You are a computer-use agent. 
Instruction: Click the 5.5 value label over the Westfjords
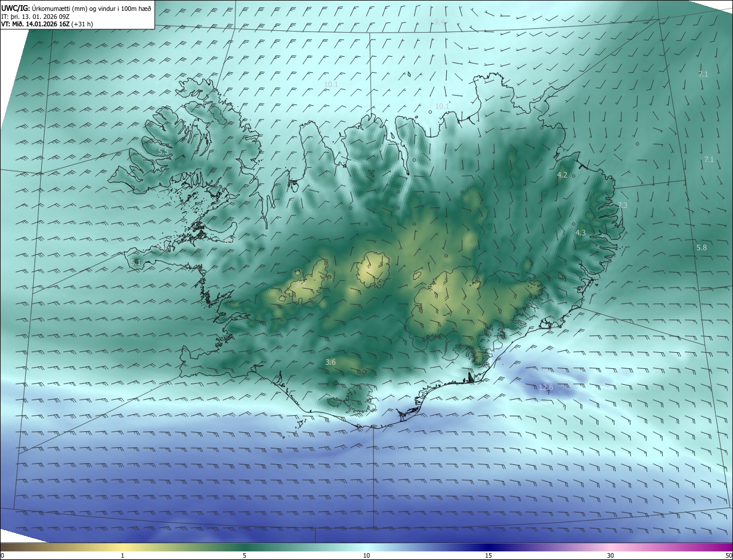coord(163,152)
